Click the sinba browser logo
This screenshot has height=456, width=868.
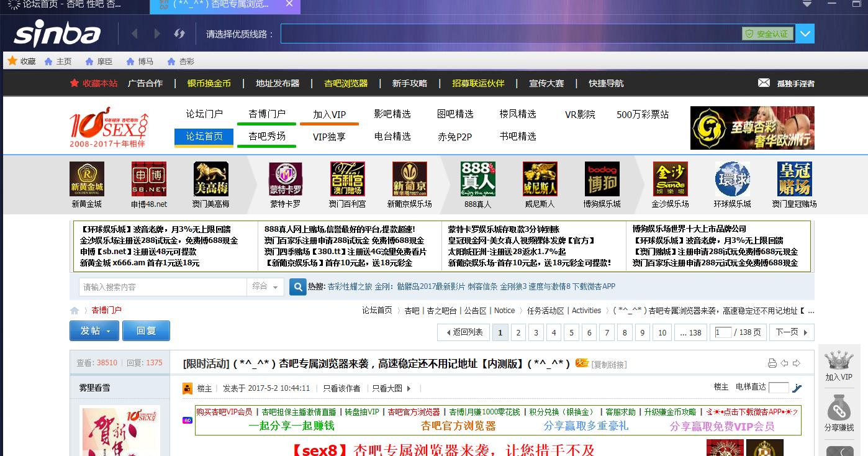[x=57, y=35]
